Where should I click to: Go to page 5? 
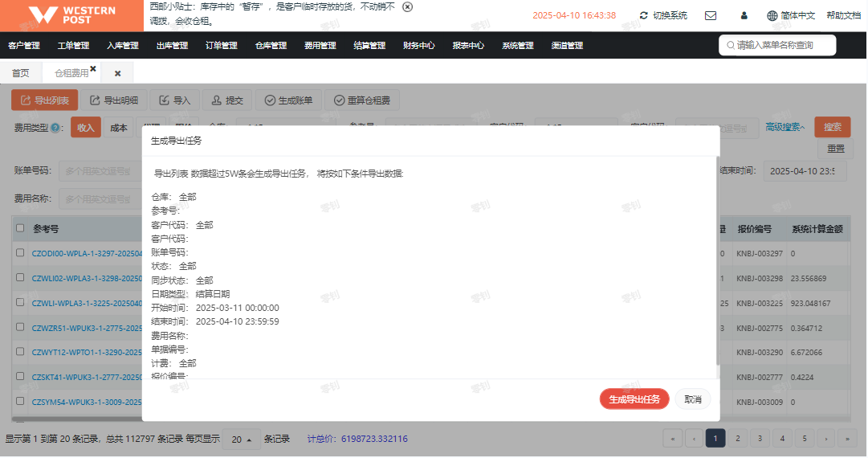point(805,439)
